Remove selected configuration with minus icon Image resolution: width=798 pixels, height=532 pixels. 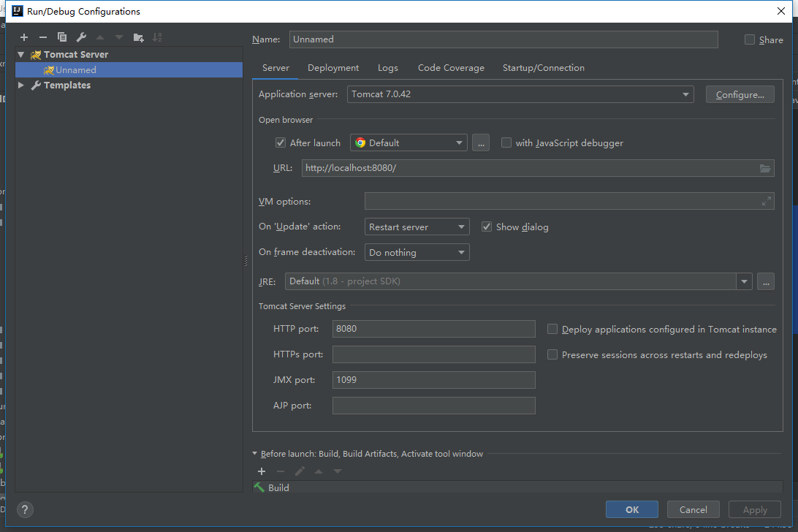[x=42, y=37]
